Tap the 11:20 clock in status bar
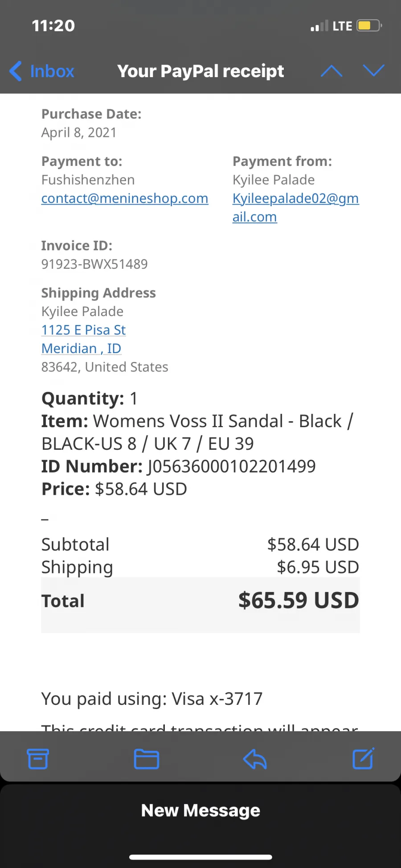Image resolution: width=401 pixels, height=868 pixels. (x=53, y=26)
